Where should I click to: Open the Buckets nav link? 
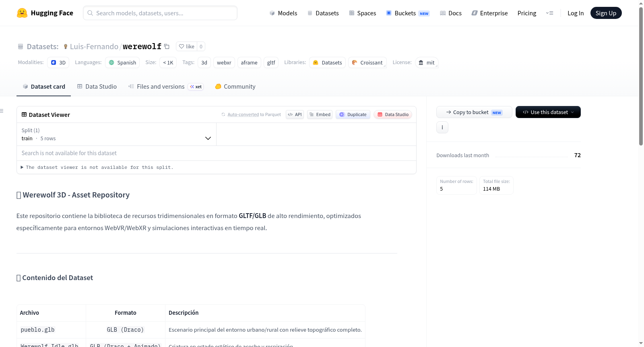[x=408, y=13]
